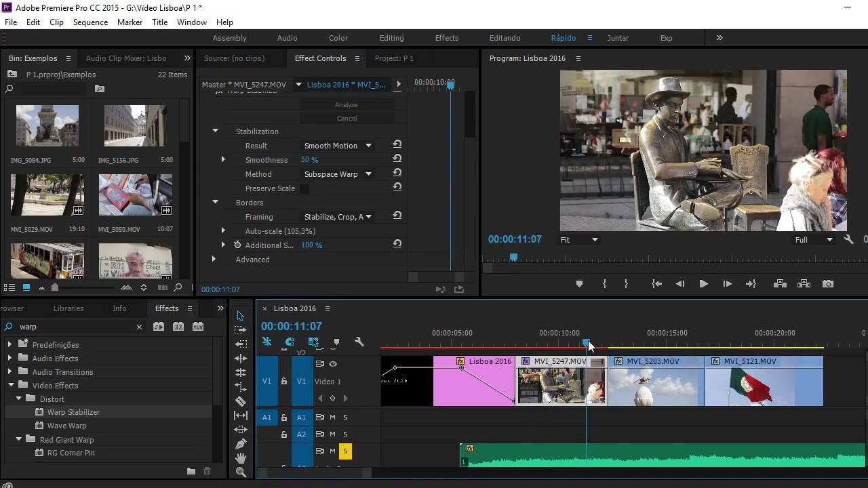Open timeline wrench display settings
Viewport: 868px width, 488px height.
click(x=359, y=342)
